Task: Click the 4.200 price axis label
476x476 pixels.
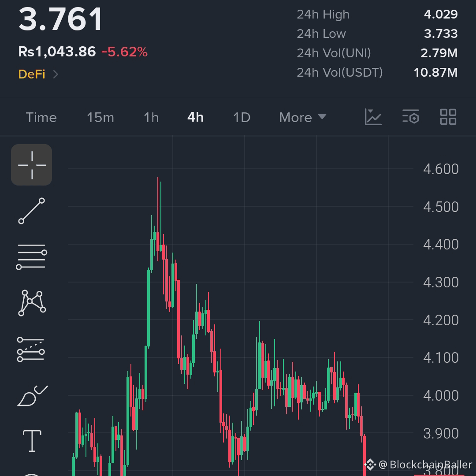Action: 441,320
